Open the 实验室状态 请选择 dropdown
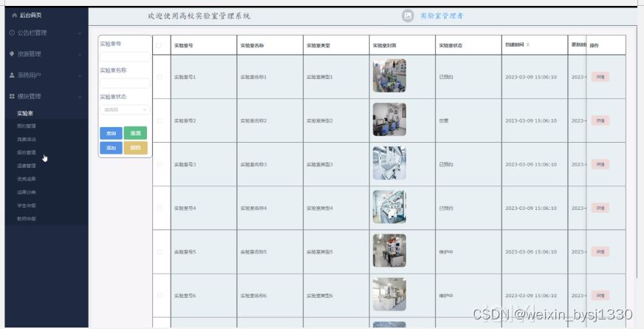This screenshot has width=644, height=329. pyautogui.click(x=125, y=110)
